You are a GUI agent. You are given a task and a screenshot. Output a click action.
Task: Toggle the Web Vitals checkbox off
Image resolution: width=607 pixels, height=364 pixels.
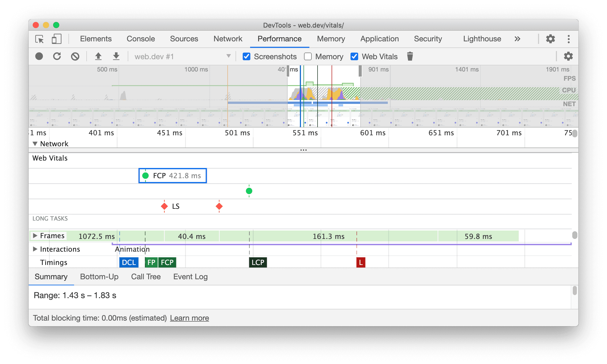(x=354, y=56)
